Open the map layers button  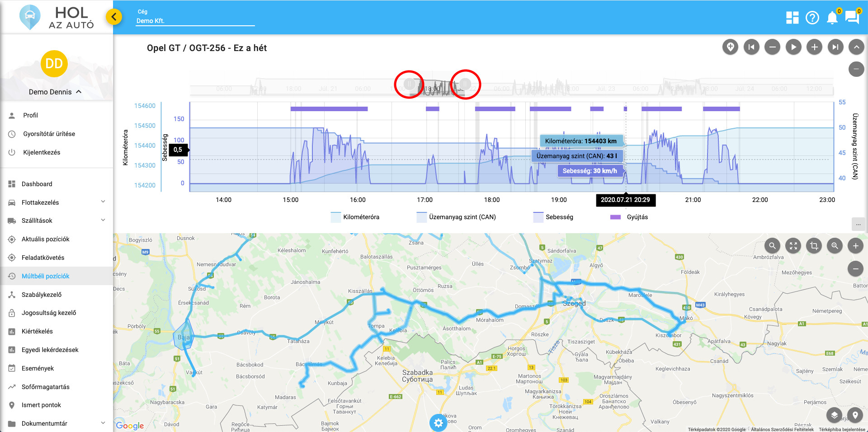click(834, 415)
